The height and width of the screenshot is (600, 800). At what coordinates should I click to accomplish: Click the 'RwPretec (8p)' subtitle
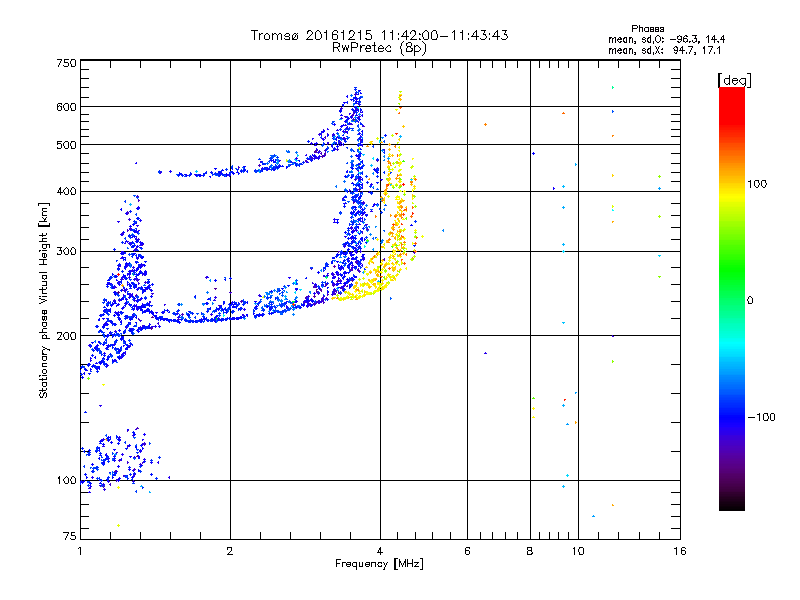pyautogui.click(x=379, y=48)
